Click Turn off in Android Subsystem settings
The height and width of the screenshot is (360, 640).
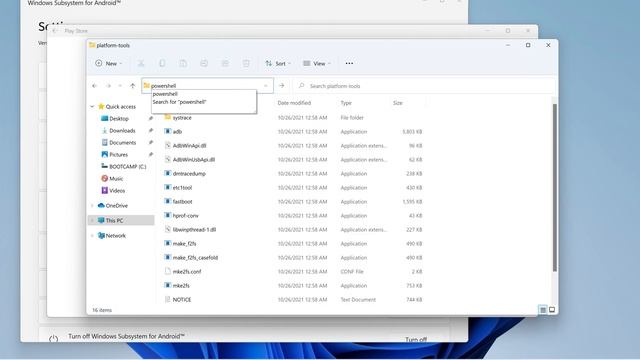coord(416,339)
